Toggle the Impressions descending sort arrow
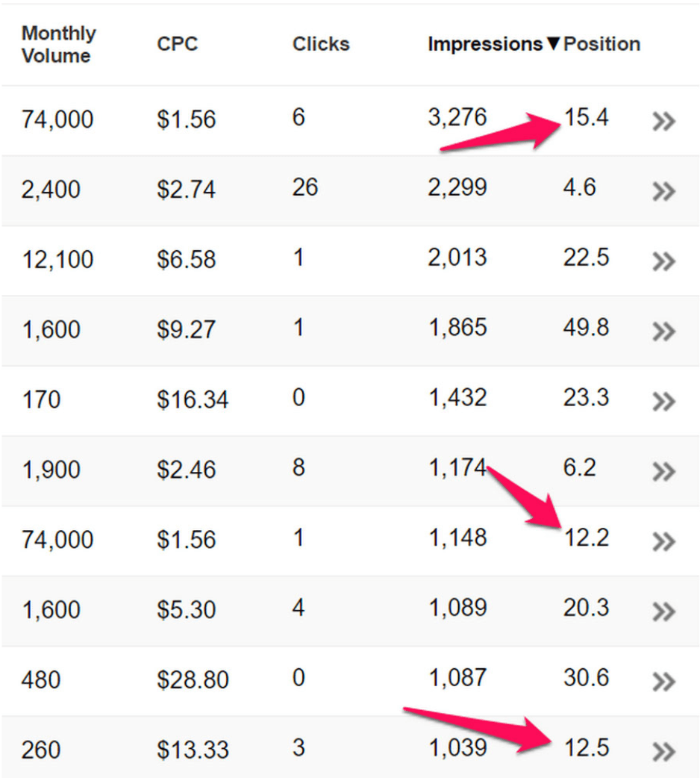Screen dimensions: 700x778 tap(554, 43)
